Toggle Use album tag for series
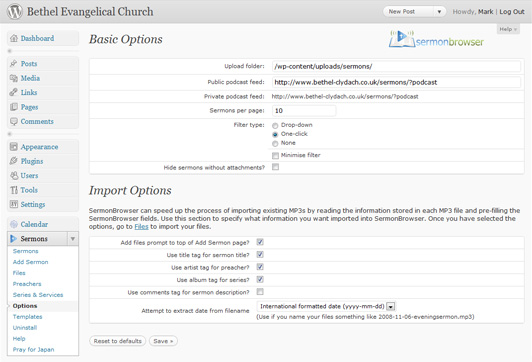Viewport: 532px width, 362px height. click(260, 280)
